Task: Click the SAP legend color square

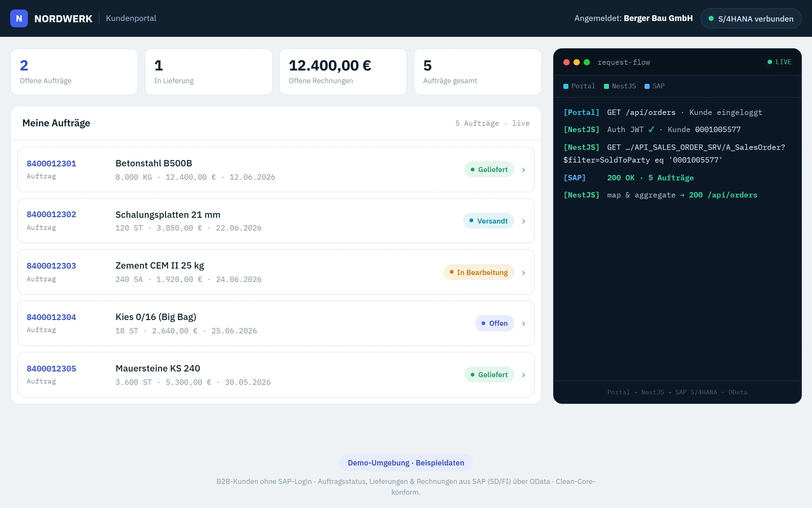Action: coord(647,86)
